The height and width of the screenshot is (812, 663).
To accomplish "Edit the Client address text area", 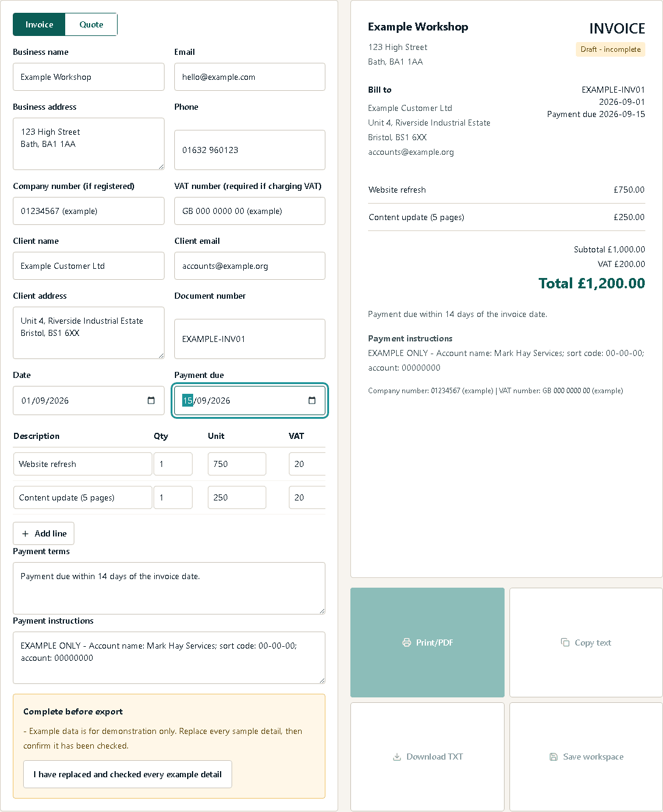I will pyautogui.click(x=88, y=333).
